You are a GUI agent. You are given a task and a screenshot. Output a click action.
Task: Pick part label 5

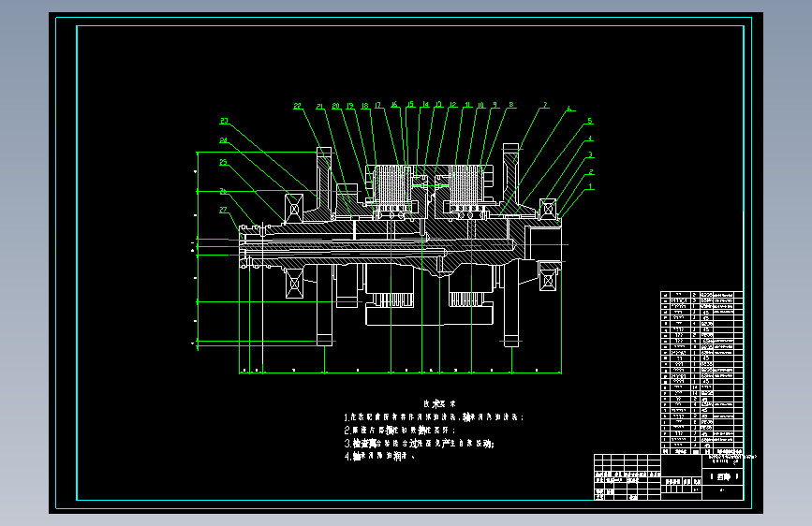(x=590, y=121)
